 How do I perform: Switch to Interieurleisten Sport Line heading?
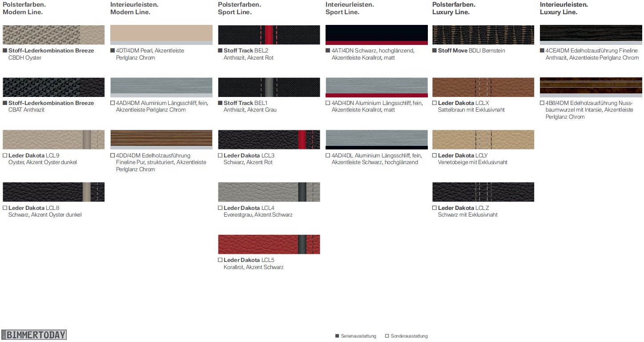[350, 8]
